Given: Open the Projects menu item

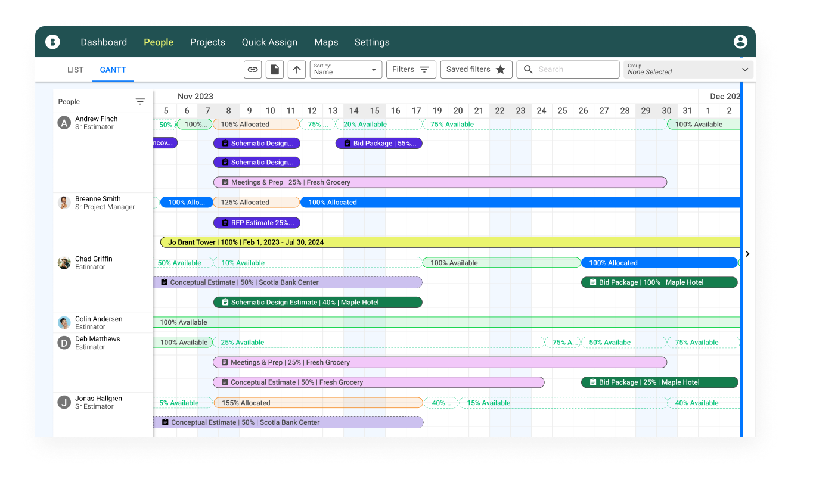Looking at the screenshot, I should tap(207, 42).
